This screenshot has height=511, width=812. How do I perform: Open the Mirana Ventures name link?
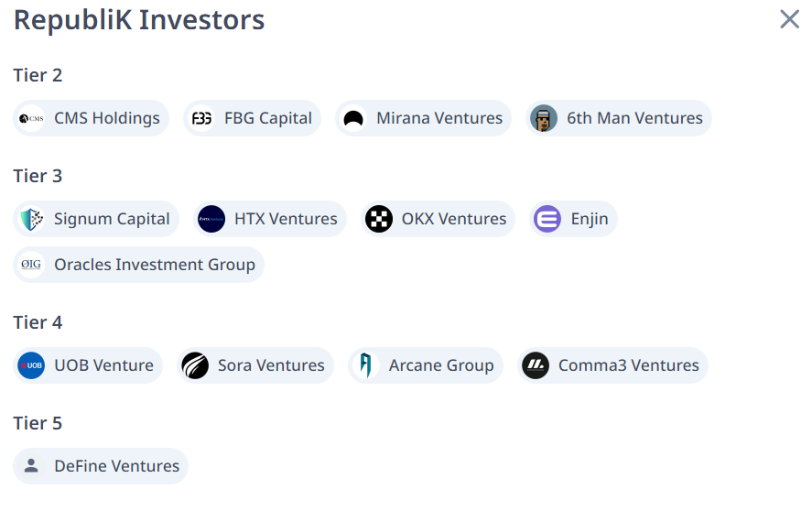coord(438,118)
